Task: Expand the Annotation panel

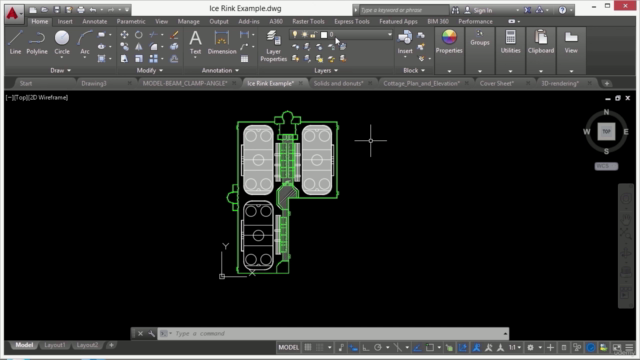Action: 220,71
